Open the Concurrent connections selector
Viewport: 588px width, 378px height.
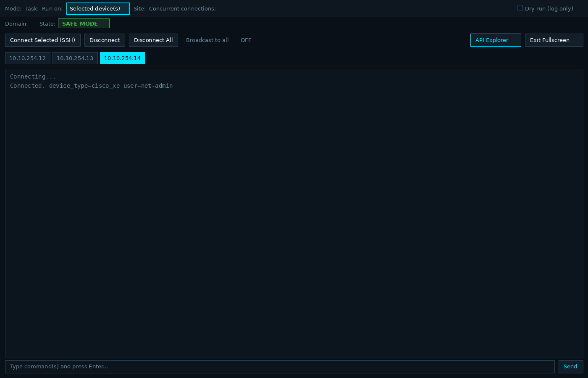(x=182, y=8)
